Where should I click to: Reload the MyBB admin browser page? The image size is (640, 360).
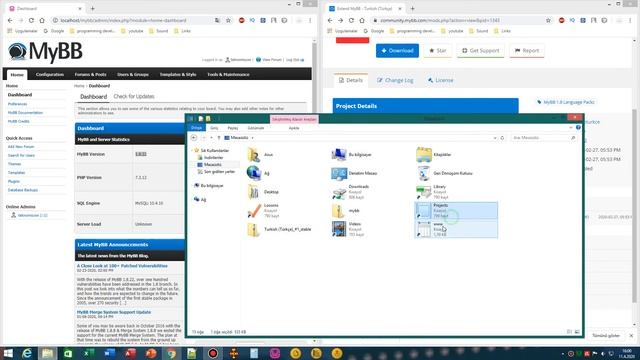(x=31, y=20)
